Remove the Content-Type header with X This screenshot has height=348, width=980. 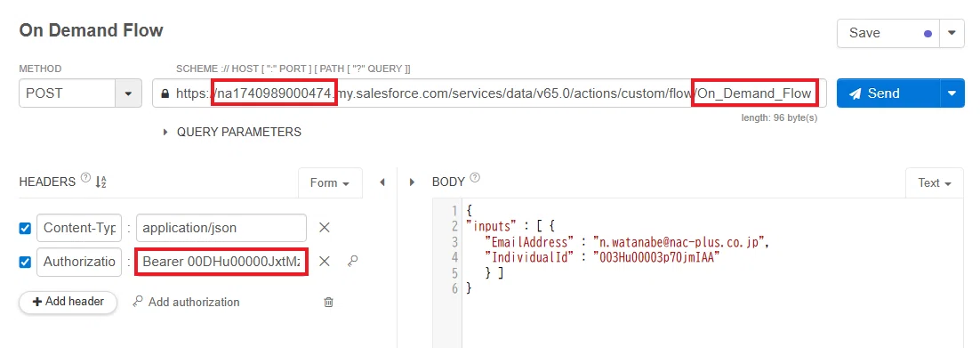(x=325, y=228)
